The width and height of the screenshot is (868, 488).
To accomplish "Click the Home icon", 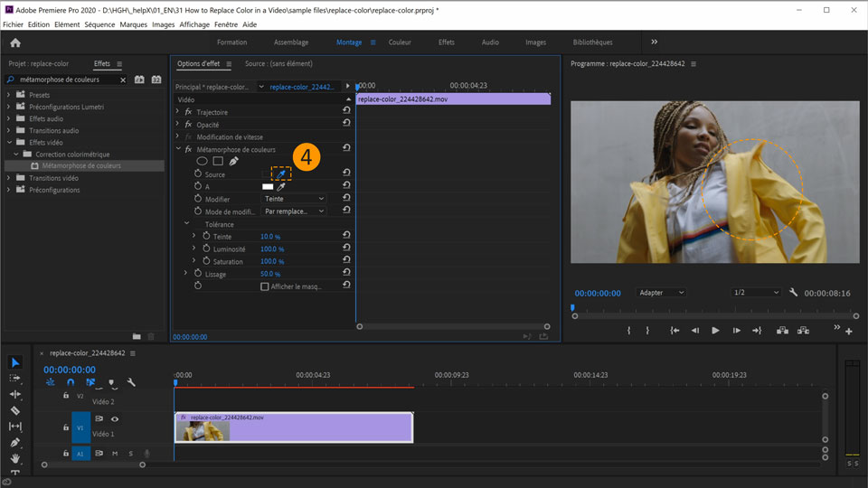I will pyautogui.click(x=15, y=42).
